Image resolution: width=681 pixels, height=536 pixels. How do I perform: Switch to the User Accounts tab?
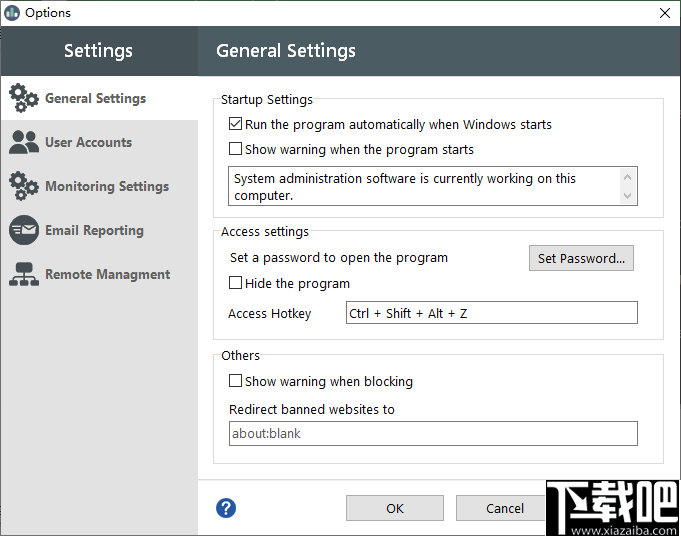point(88,142)
